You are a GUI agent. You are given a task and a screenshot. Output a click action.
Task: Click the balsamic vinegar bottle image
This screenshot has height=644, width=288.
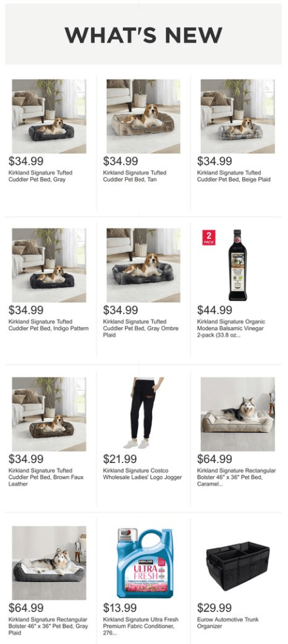click(x=238, y=265)
